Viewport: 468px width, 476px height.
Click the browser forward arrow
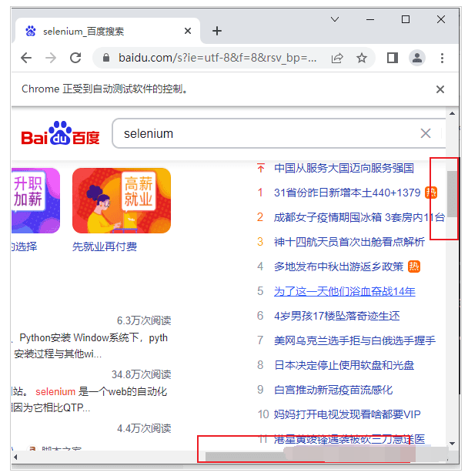pos(51,58)
